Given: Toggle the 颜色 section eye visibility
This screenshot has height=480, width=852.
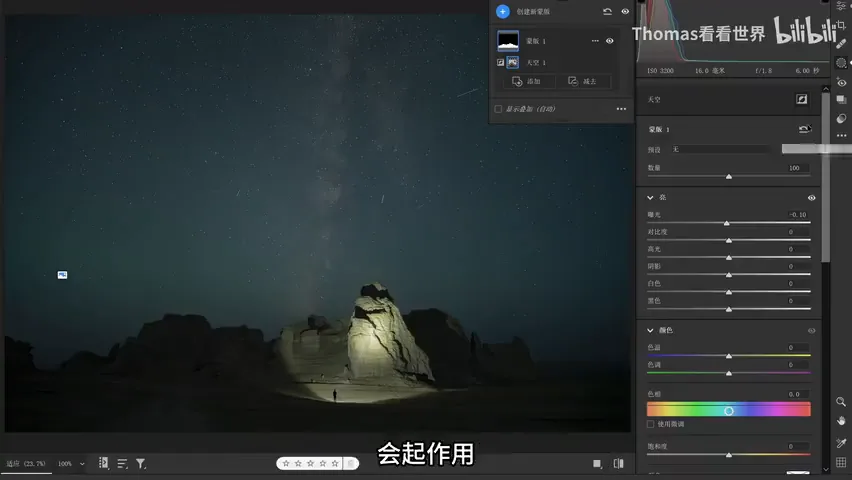Looking at the screenshot, I should coord(811,331).
